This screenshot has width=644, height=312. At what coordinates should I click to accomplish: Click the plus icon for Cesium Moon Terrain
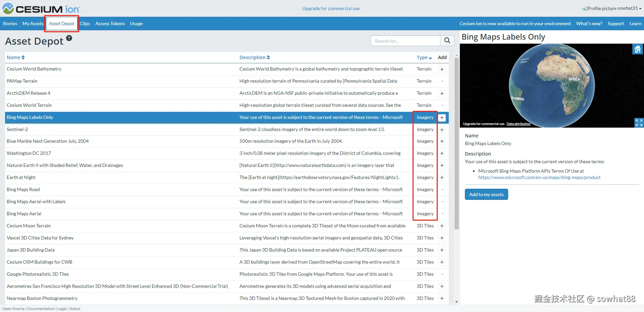(x=442, y=226)
